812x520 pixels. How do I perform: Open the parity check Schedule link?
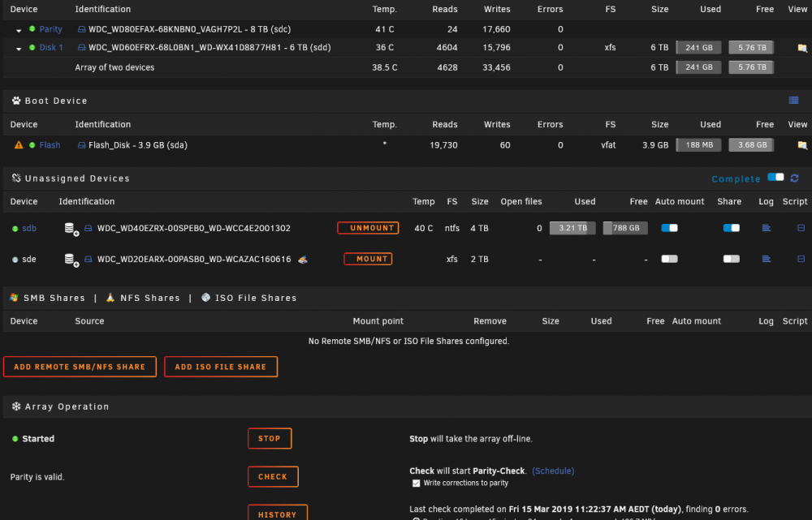[553, 471]
